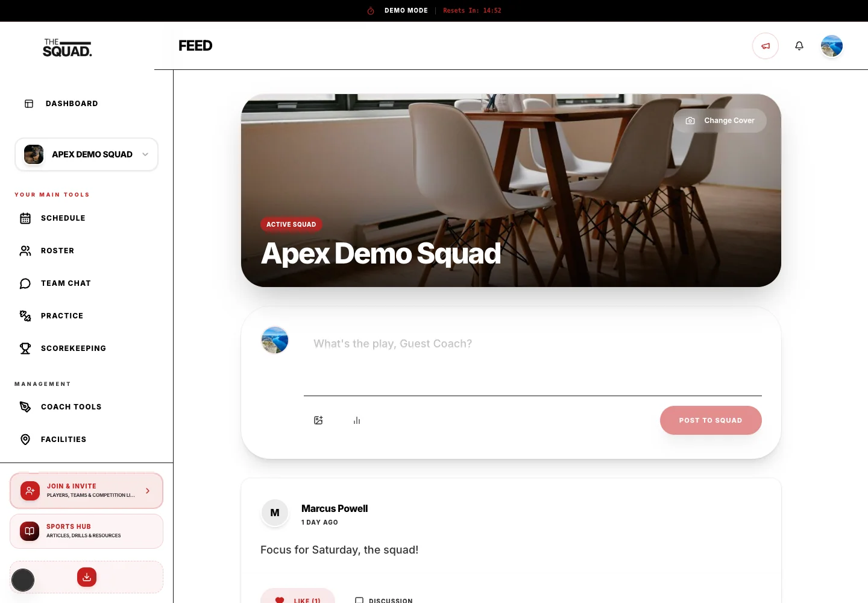This screenshot has width=868, height=603.
Task: Open the user profile avatar in header
Action: tap(832, 46)
